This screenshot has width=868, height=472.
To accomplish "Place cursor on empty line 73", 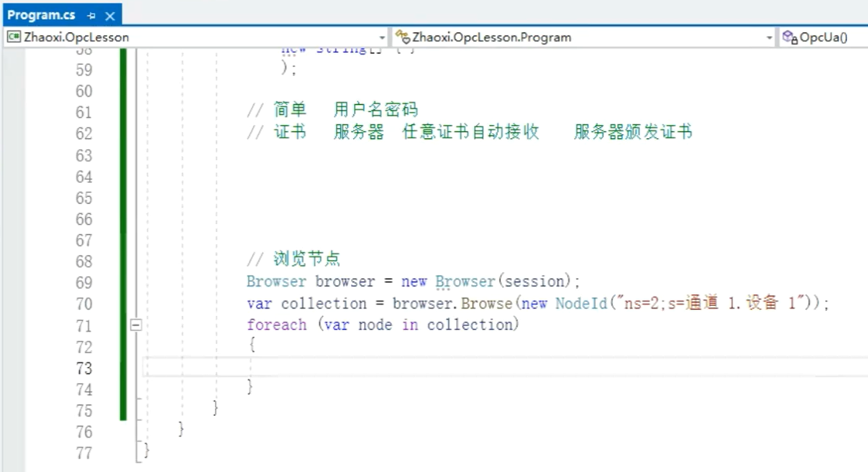I will pos(505,367).
